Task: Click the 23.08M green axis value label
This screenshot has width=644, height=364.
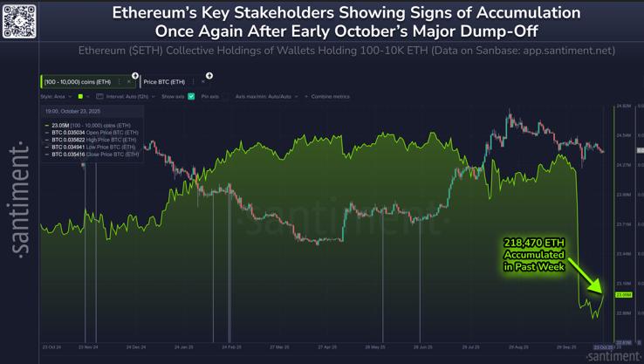Action: coord(623,295)
